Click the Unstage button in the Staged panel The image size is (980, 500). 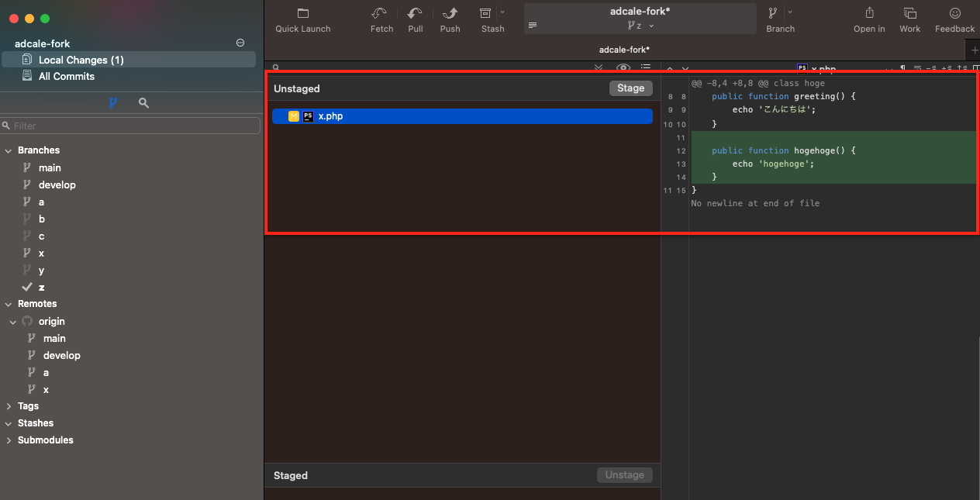[624, 474]
